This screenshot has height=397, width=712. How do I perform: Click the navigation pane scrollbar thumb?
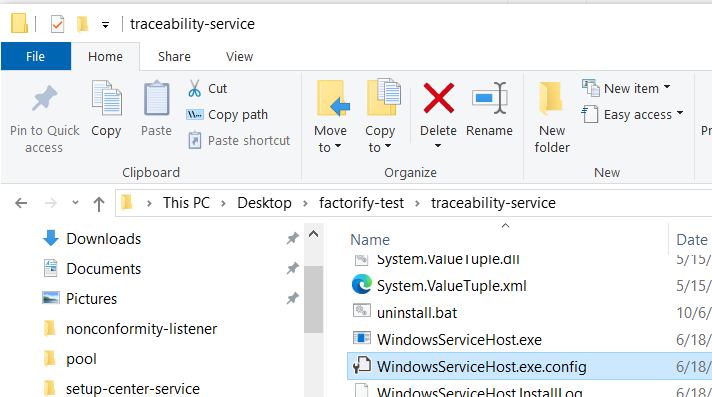[x=313, y=300]
